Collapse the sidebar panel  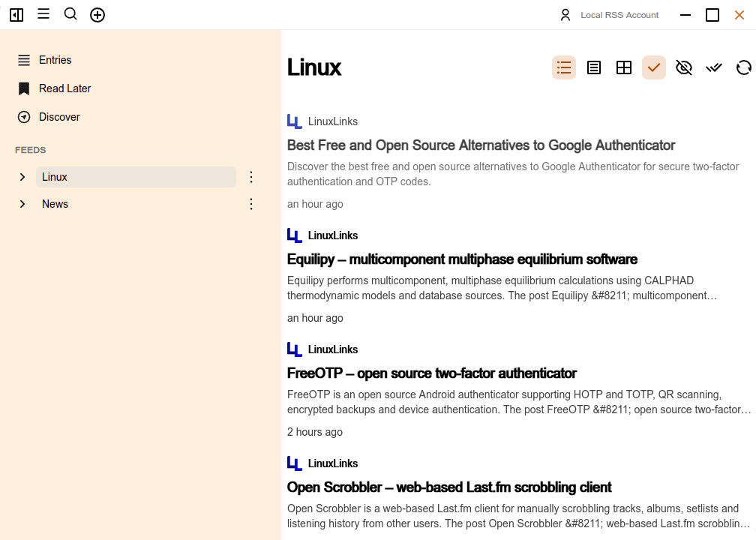pos(16,15)
